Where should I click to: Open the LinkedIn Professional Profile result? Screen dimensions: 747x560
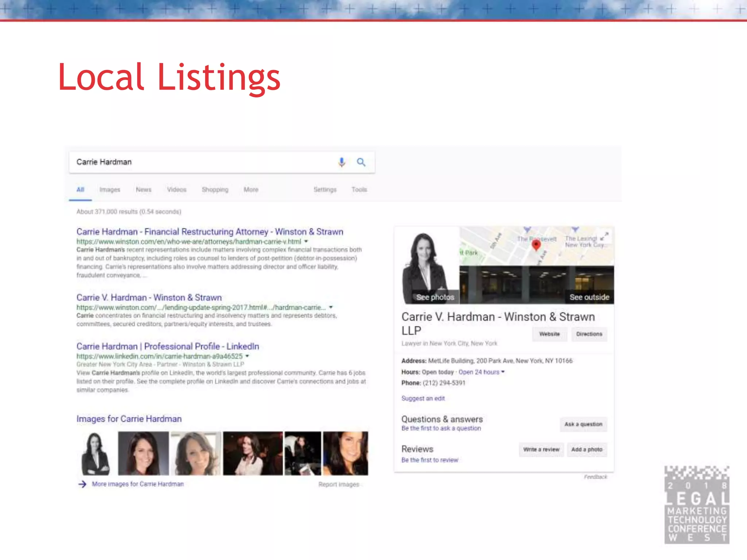pyautogui.click(x=168, y=346)
